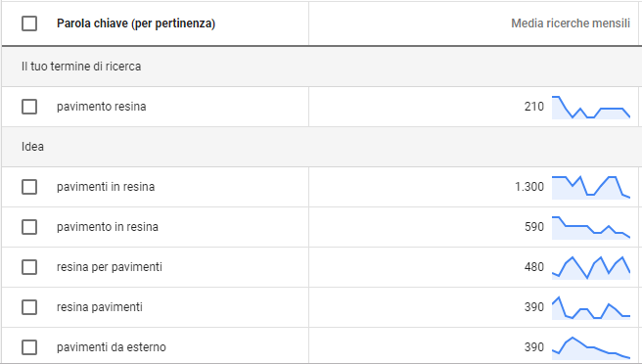Image resolution: width=642 pixels, height=364 pixels.
Task: Check the box for 'pavimento resina'
Action: click(29, 107)
